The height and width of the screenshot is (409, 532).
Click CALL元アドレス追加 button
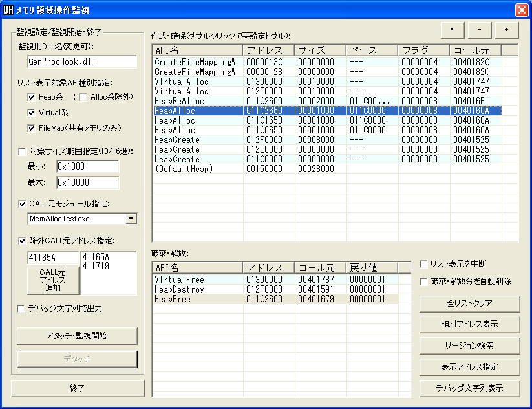tap(53, 280)
